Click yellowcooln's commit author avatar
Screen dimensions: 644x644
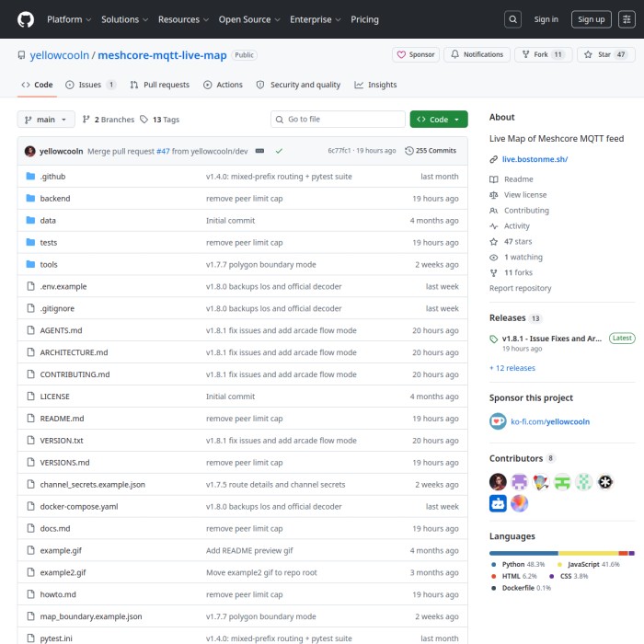(30, 151)
